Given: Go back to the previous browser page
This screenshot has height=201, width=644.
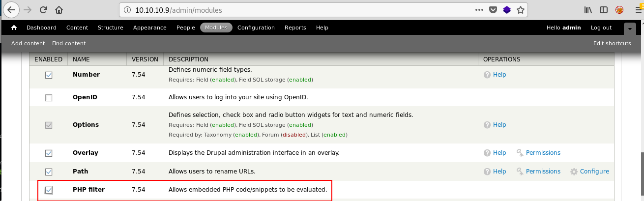Looking at the screenshot, I should coord(12,9).
